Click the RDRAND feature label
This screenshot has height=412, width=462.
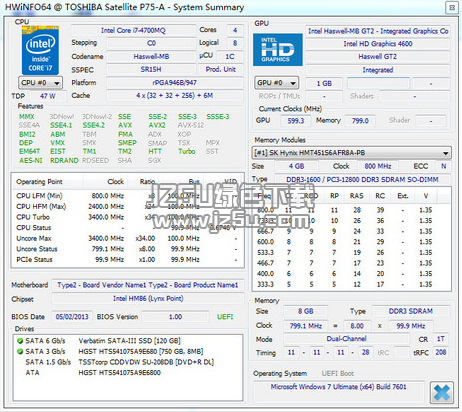64,160
